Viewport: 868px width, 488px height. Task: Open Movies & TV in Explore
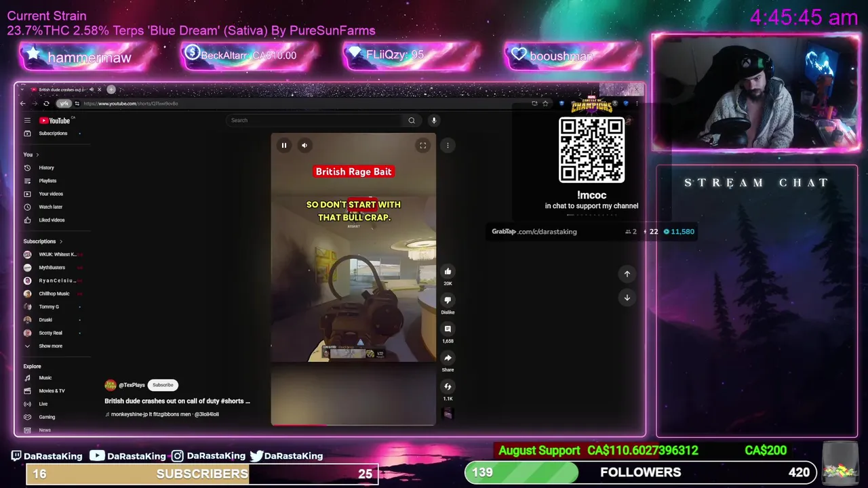[53, 391]
